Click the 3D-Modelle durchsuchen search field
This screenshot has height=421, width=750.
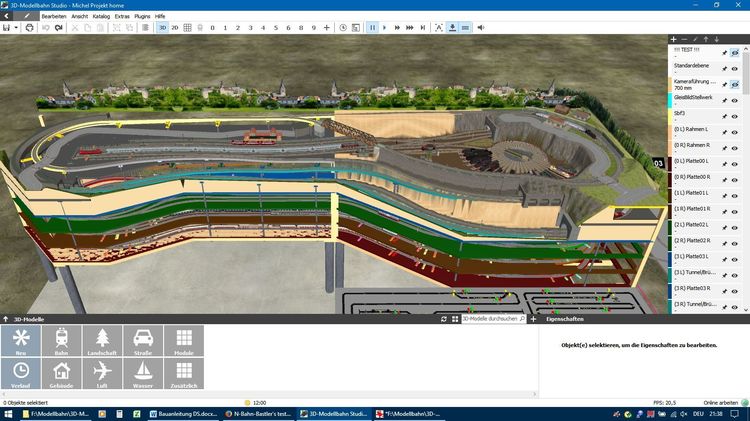493,319
